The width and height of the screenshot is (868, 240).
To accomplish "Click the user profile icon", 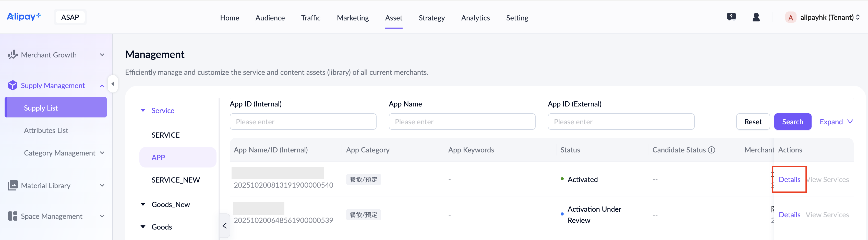I will pyautogui.click(x=756, y=17).
